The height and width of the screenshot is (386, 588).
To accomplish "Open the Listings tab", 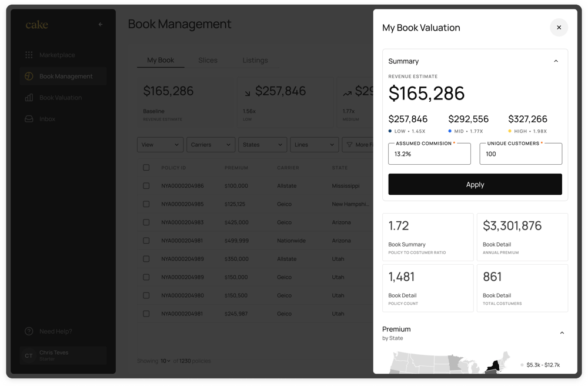I will coord(255,60).
